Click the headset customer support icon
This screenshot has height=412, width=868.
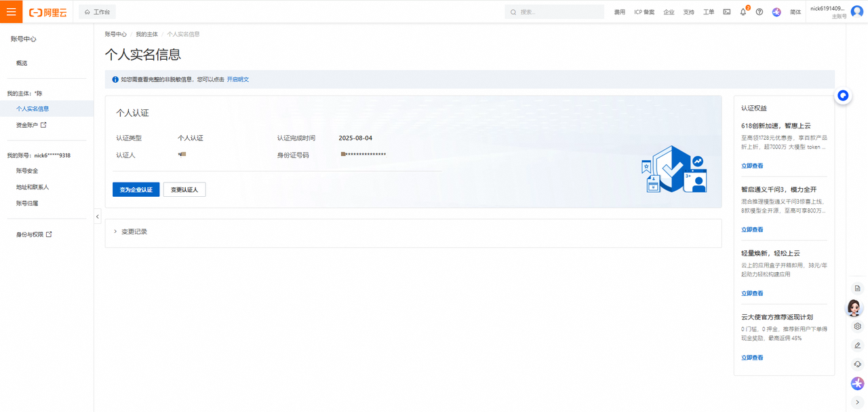(857, 364)
